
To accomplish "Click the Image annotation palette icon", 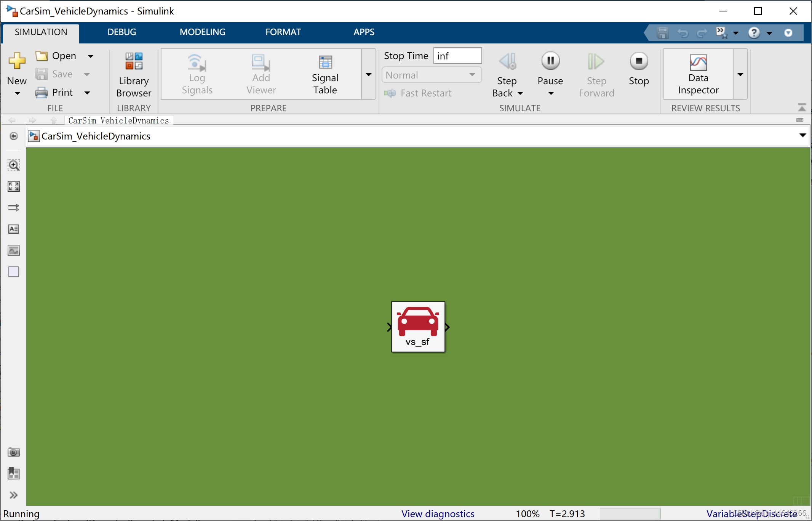I will (x=14, y=250).
